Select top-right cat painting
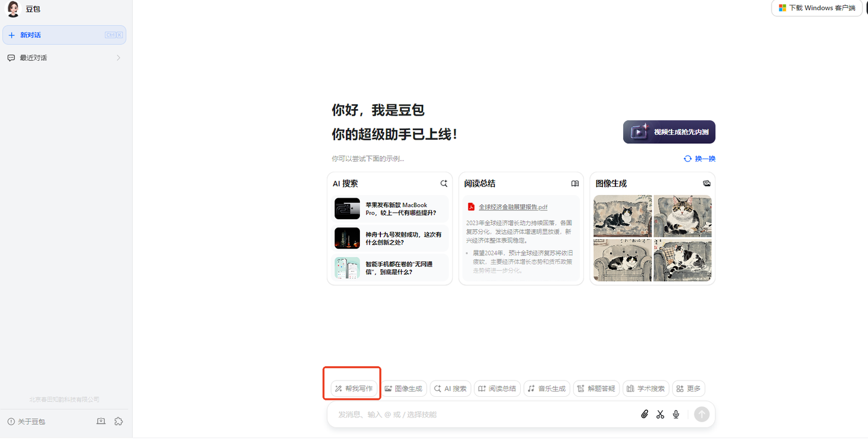 click(x=682, y=216)
